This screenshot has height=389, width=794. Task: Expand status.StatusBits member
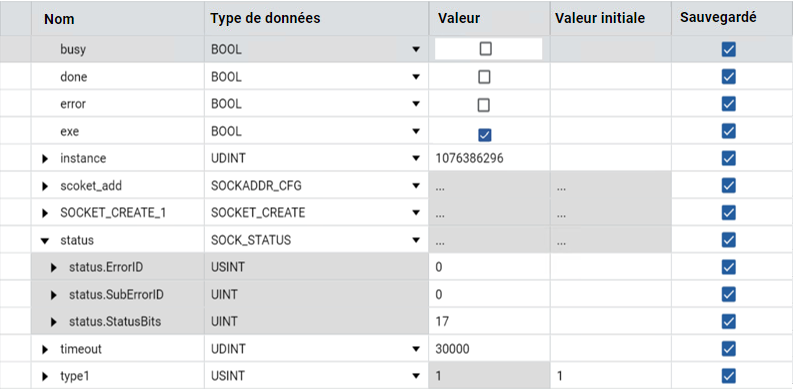tap(54, 322)
